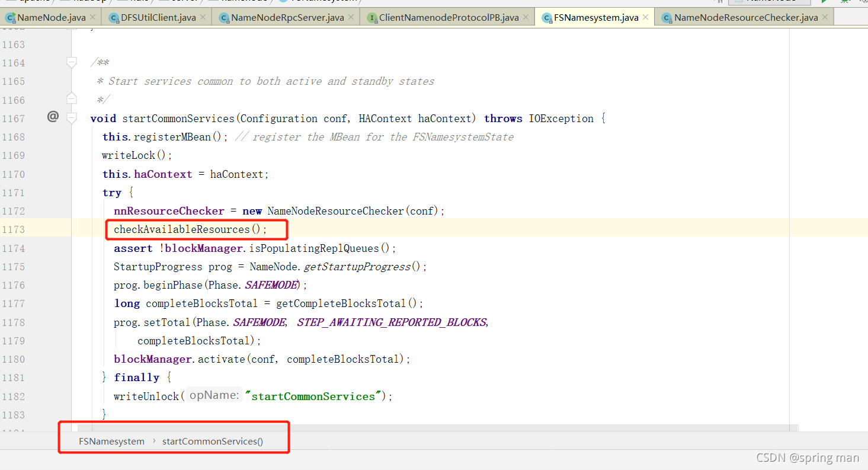Close the NameNodeResourceChecker.java tab
The height and width of the screenshot is (470, 868).
tap(825, 18)
